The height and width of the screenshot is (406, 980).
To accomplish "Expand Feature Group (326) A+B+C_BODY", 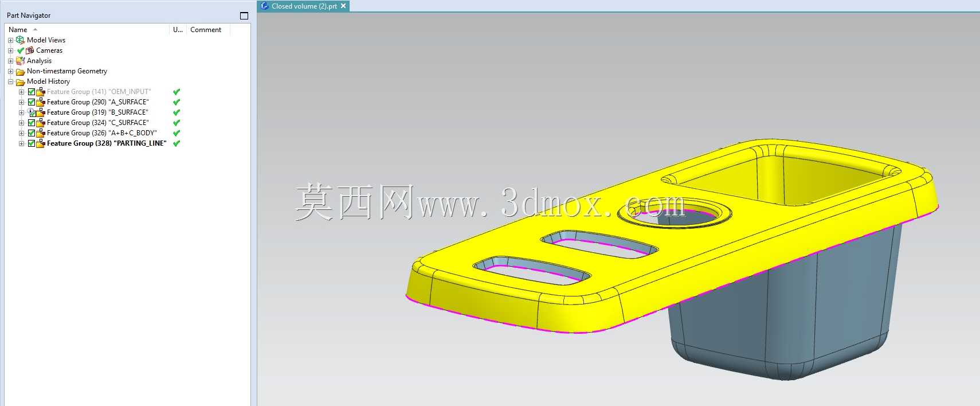I will [x=21, y=133].
